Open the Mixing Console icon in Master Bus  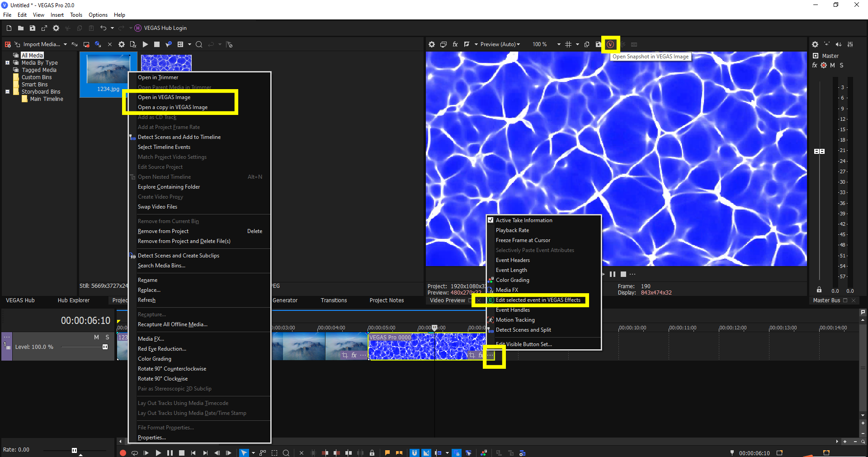850,44
